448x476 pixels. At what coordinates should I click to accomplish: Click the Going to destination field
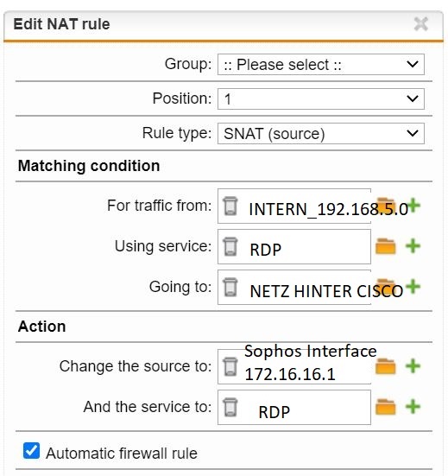[x=294, y=287]
